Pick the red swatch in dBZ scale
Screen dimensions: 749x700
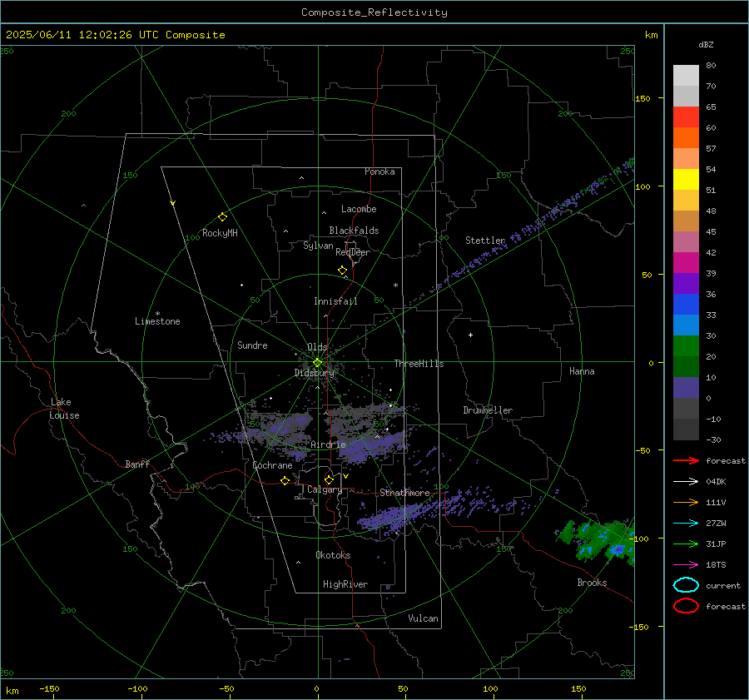(686, 117)
